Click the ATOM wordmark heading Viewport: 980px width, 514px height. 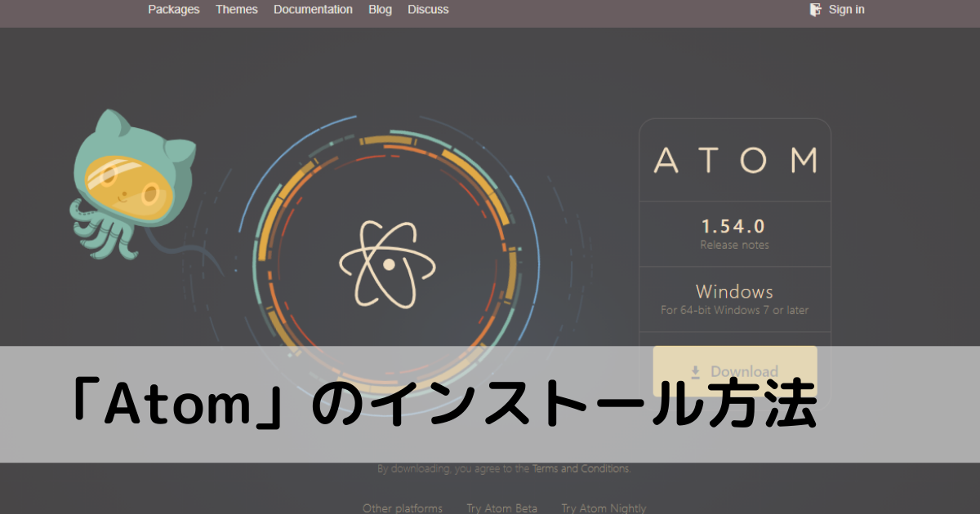click(734, 160)
